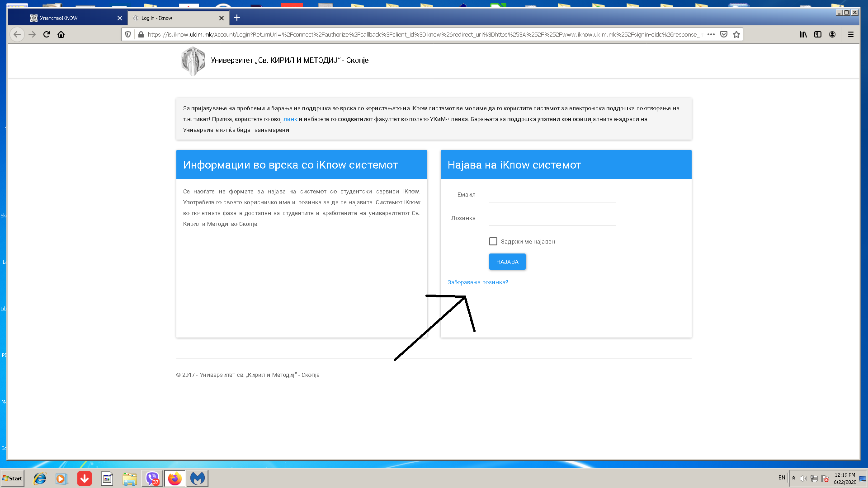Open the Windows Start button

13,479
